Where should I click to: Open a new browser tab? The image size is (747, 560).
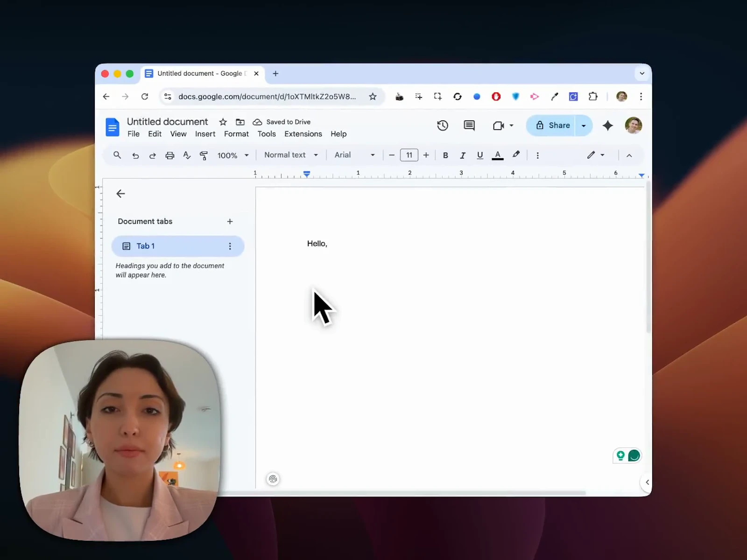(x=275, y=74)
